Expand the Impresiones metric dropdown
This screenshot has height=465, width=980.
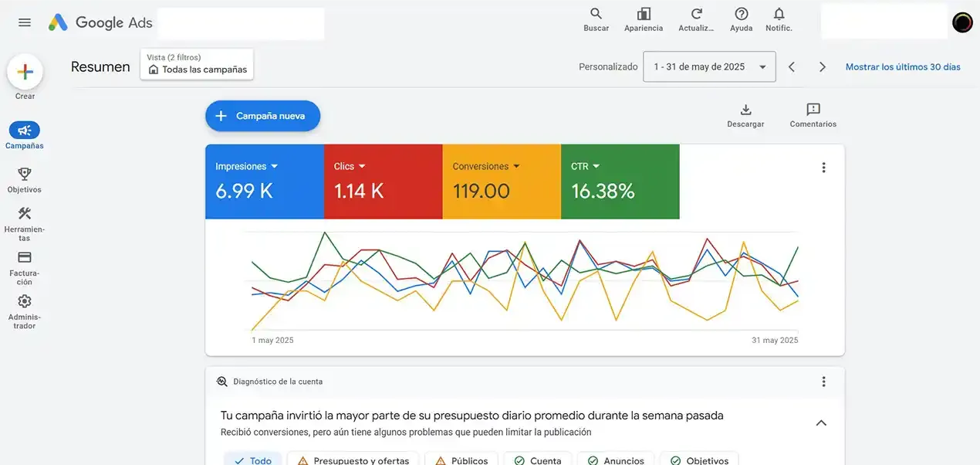[274, 166]
